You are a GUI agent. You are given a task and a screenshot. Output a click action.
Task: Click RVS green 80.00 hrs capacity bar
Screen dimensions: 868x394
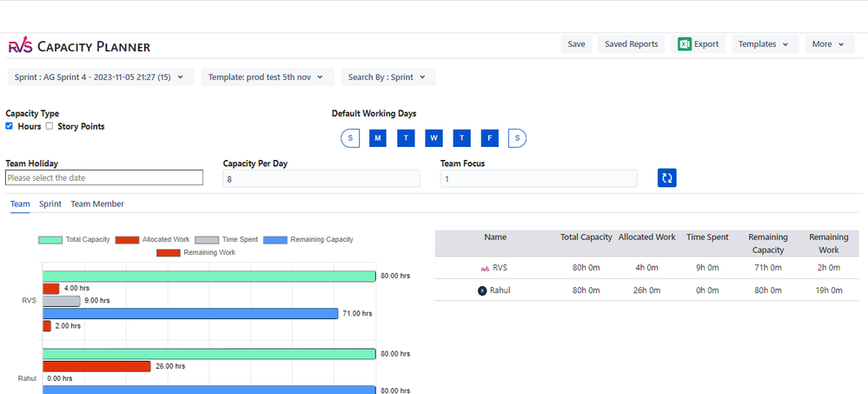point(209,276)
